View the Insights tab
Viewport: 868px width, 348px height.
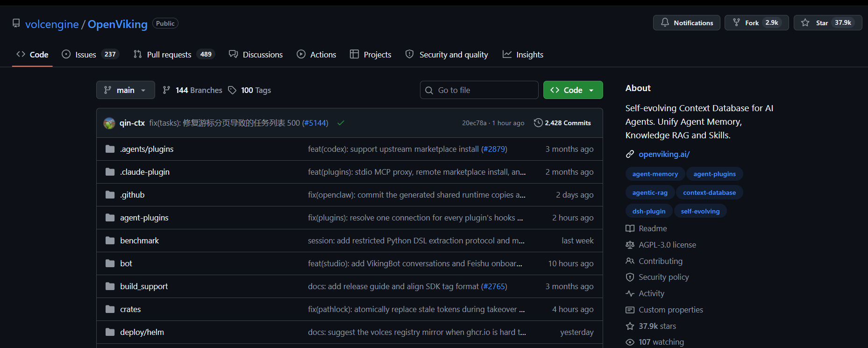(x=523, y=55)
